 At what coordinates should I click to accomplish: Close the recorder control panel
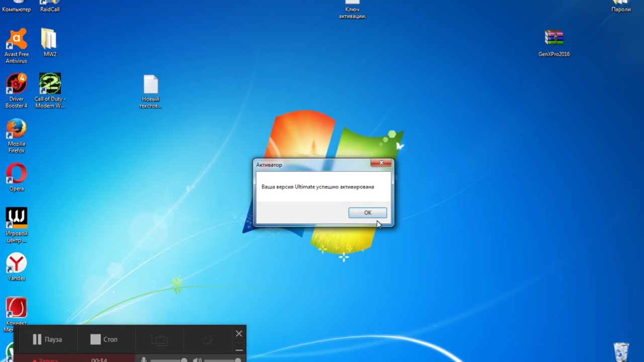(239, 333)
